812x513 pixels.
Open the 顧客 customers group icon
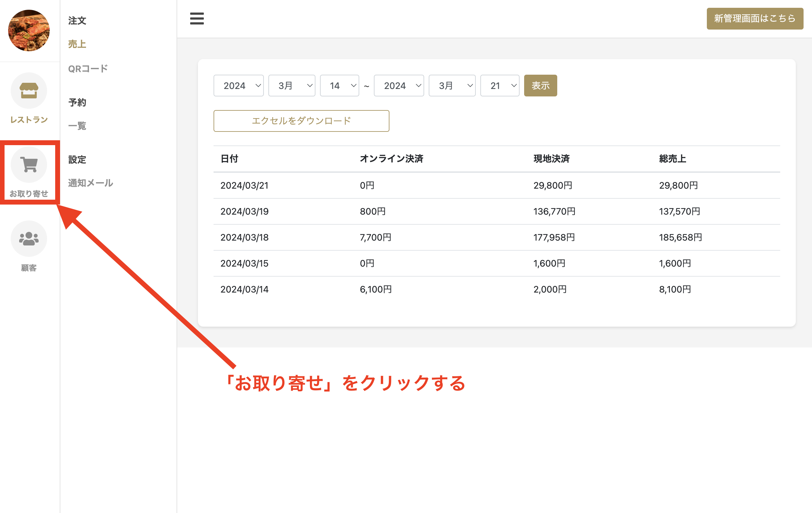[x=29, y=238]
